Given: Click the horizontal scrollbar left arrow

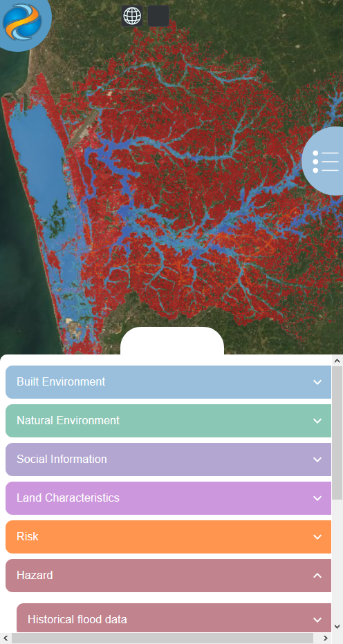Looking at the screenshot, I should 6,638.
